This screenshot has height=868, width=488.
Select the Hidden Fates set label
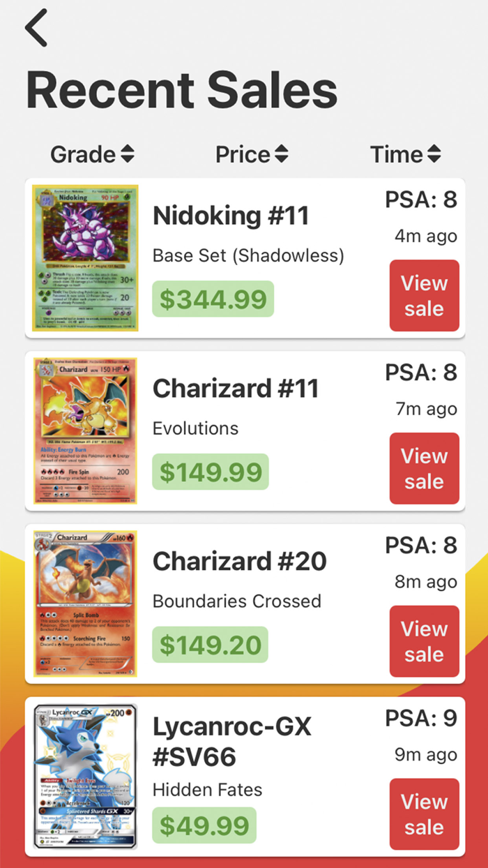[x=207, y=791]
